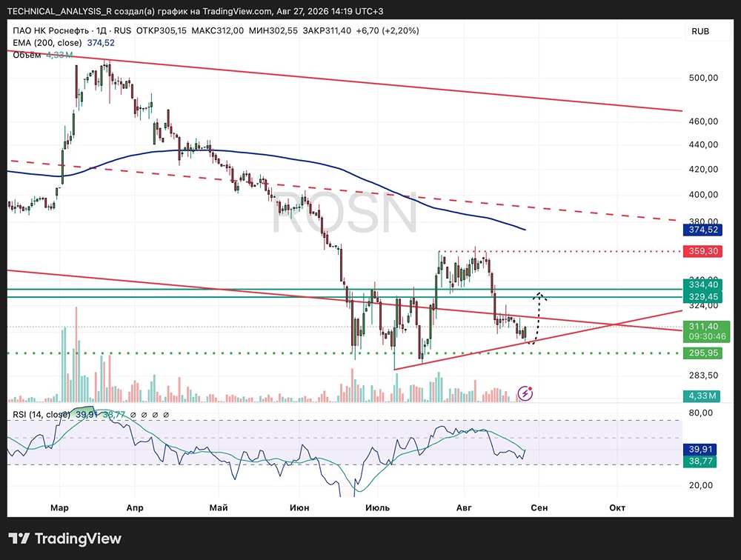Image resolution: width=741 pixels, height=560 pixels.
Task: Click the 38,77 value in RSI legend
Action: tap(114, 415)
